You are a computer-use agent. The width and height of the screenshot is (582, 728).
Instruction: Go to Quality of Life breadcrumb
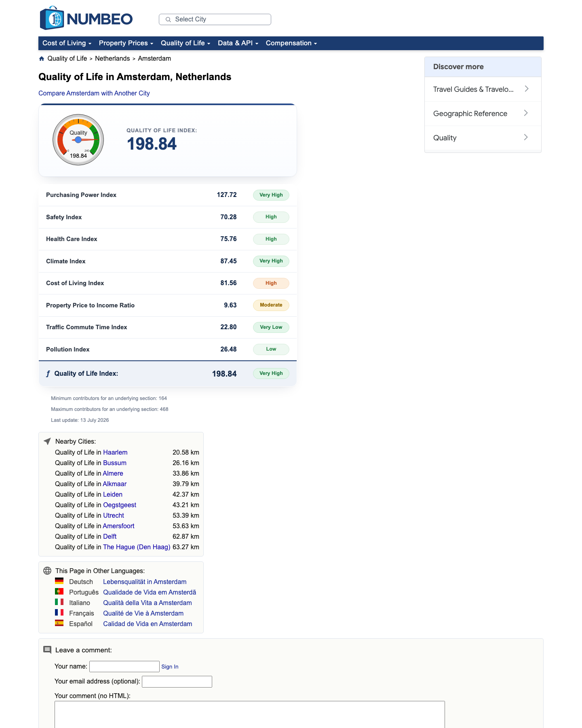click(67, 59)
